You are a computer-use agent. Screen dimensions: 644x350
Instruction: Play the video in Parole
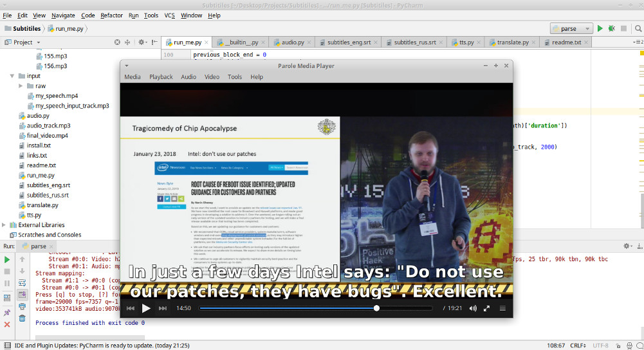(146, 308)
